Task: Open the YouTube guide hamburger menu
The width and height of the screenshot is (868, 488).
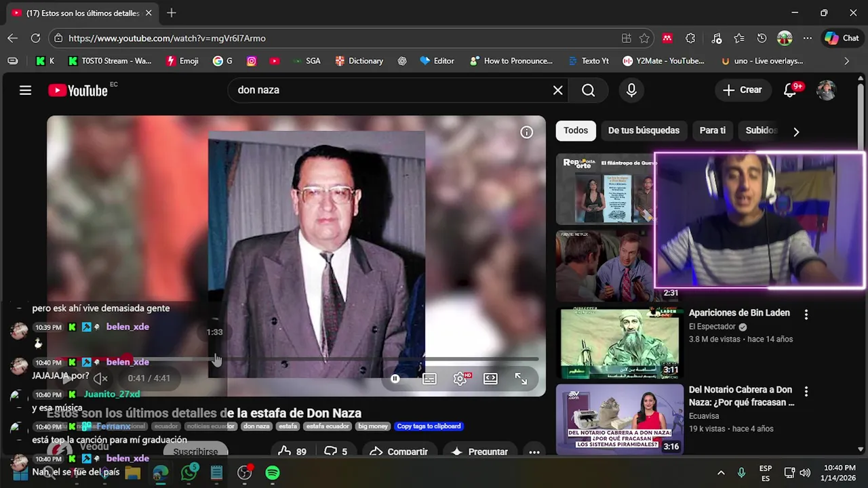Action: tap(25, 90)
